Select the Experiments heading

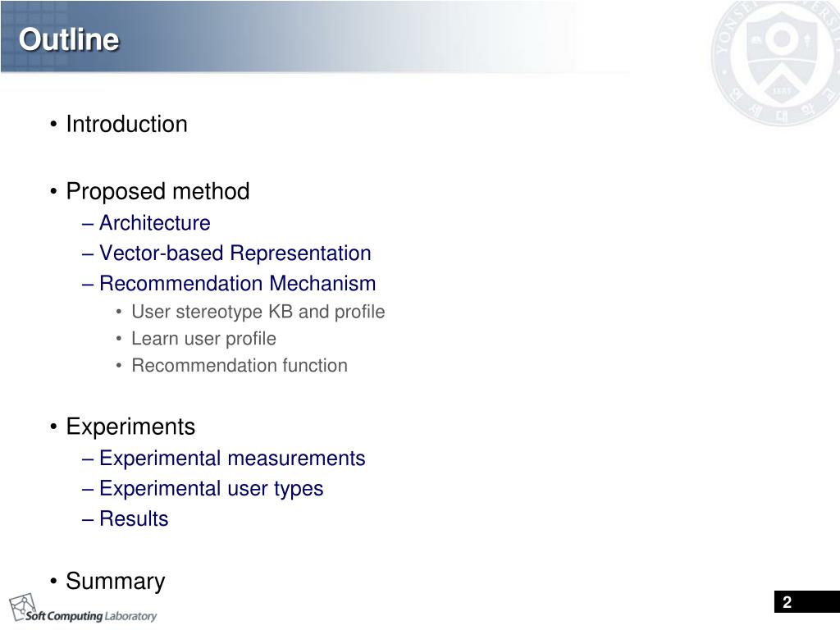coord(130,427)
